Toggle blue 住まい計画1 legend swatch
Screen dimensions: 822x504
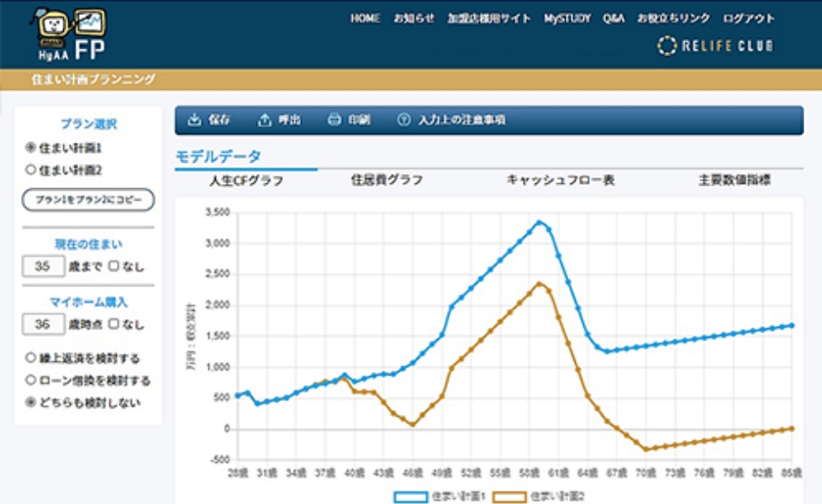coord(411,496)
